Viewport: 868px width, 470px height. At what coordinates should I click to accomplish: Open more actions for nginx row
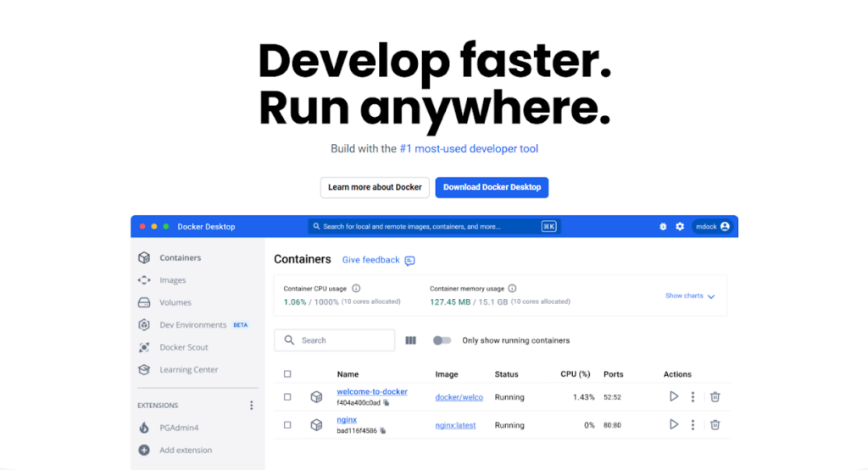693,425
